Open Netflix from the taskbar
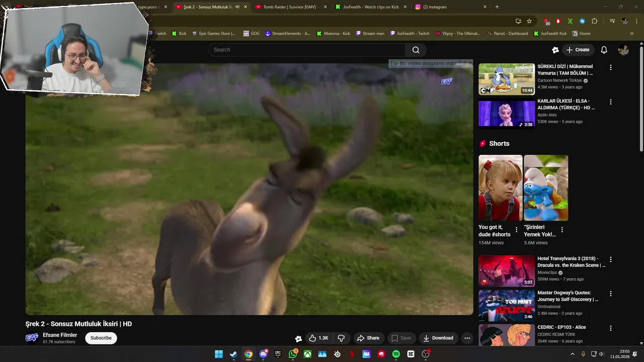 (x=352, y=354)
